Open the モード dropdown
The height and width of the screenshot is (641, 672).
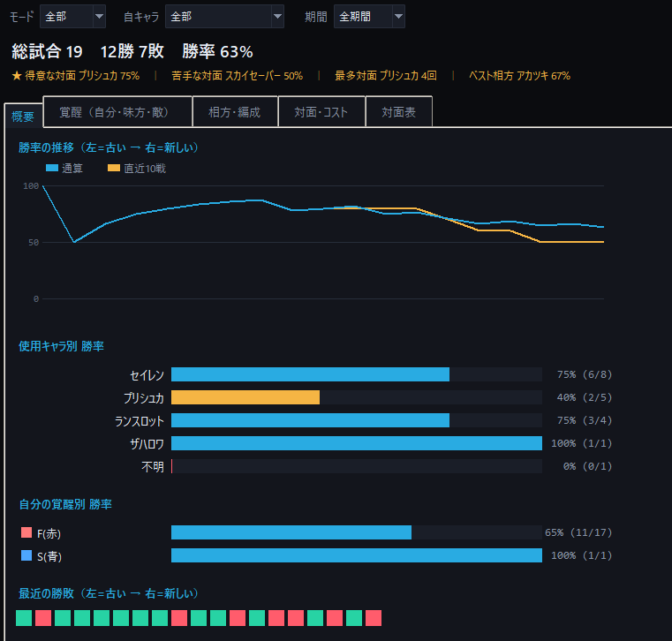tap(72, 17)
